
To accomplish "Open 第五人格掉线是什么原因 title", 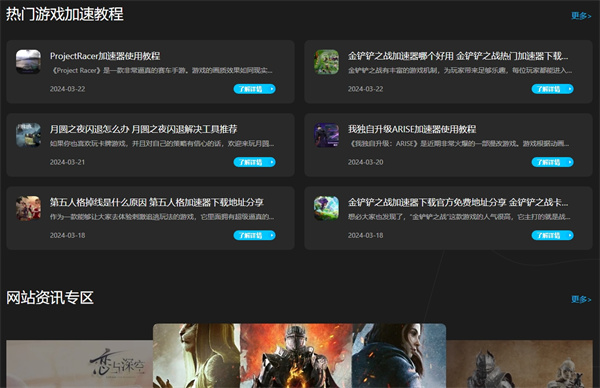I will [x=157, y=202].
